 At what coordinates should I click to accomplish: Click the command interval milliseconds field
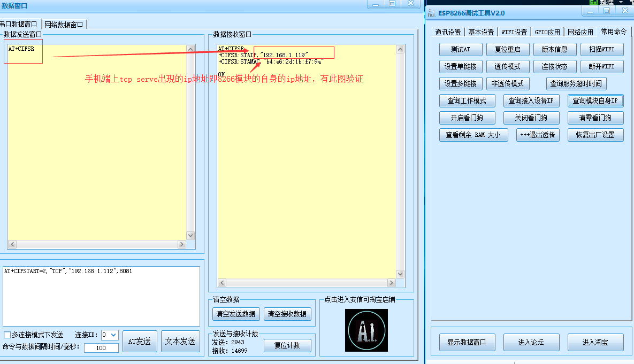click(x=101, y=348)
